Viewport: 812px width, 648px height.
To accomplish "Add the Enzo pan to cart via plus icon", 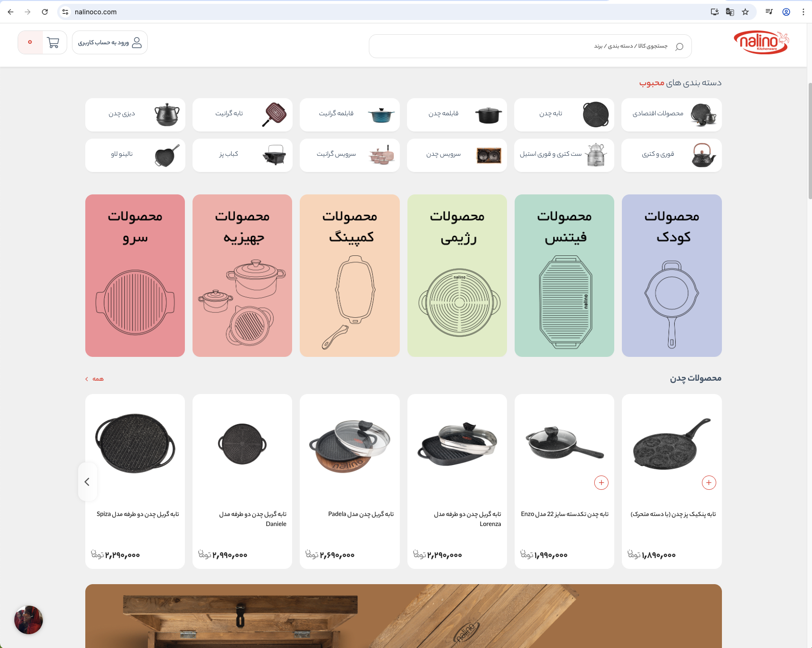I will (601, 482).
